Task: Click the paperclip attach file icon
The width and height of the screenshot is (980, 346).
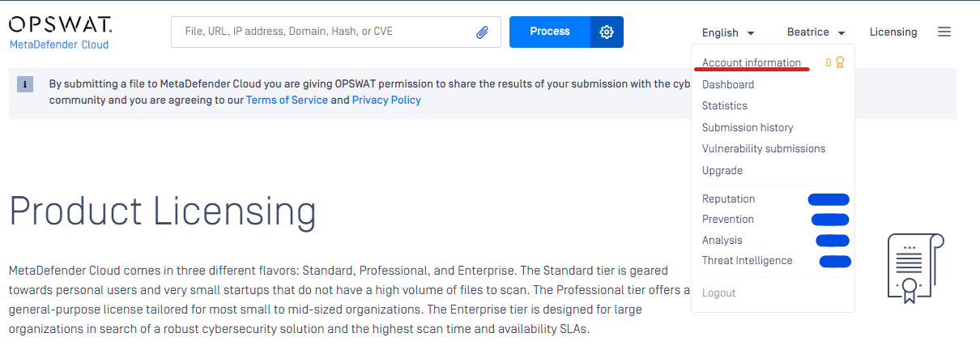Action: (482, 32)
